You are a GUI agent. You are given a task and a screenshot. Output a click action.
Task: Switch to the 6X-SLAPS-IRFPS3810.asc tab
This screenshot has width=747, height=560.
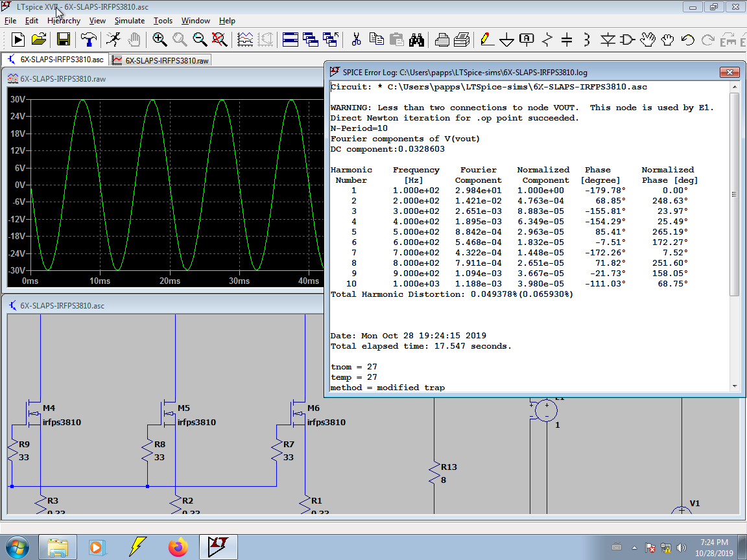56,60
